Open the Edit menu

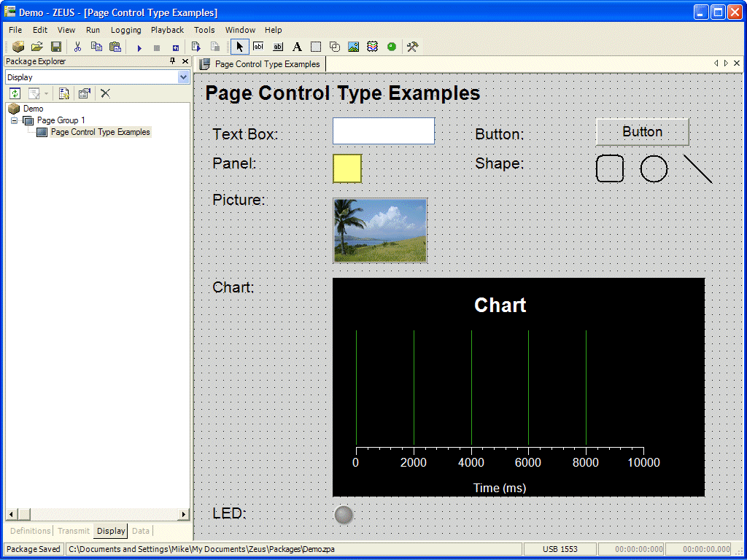(x=40, y=30)
